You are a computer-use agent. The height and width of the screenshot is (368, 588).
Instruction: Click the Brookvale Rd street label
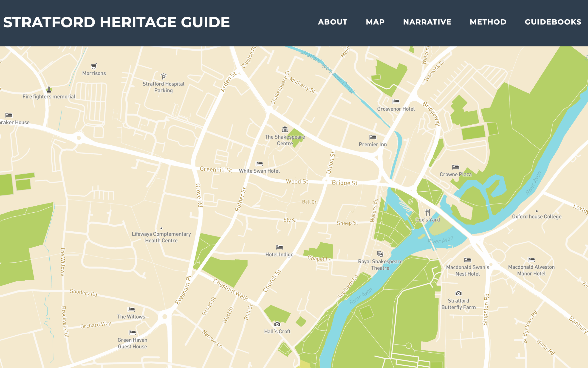pos(65,322)
